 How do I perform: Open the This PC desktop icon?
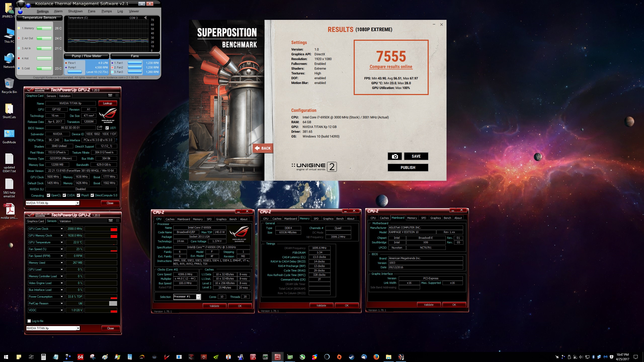9,35
